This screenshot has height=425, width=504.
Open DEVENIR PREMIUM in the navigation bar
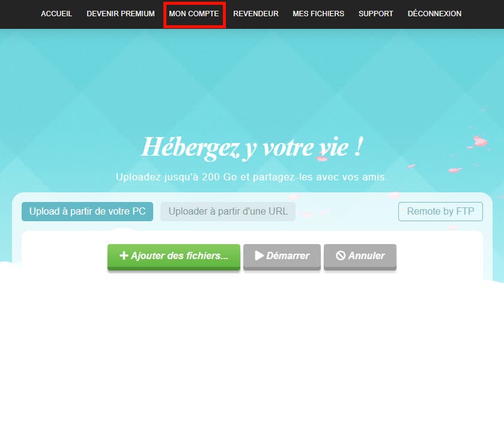click(121, 14)
